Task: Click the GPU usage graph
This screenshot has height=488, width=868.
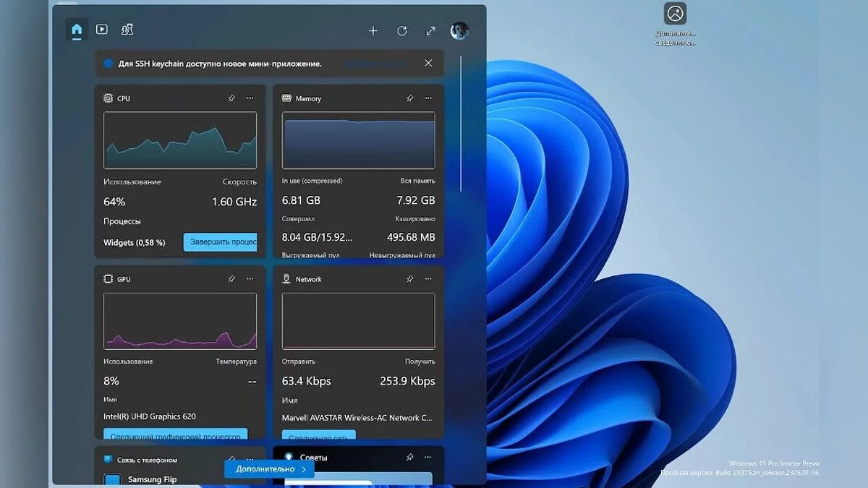Action: pyautogui.click(x=180, y=321)
